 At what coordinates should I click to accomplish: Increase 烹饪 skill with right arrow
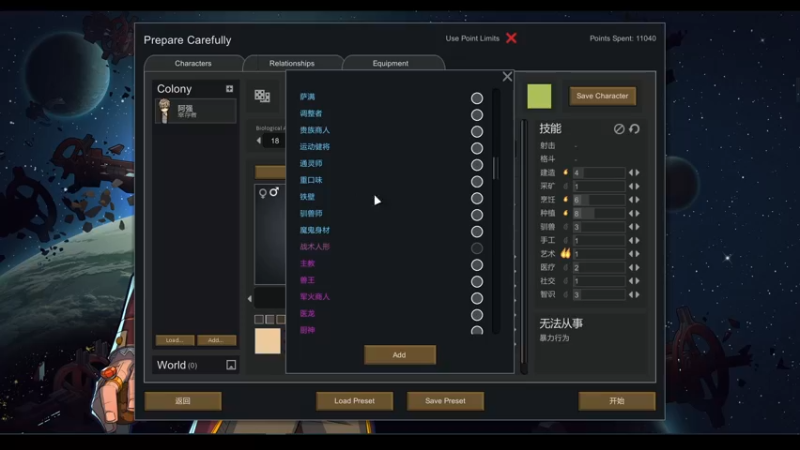(x=637, y=199)
